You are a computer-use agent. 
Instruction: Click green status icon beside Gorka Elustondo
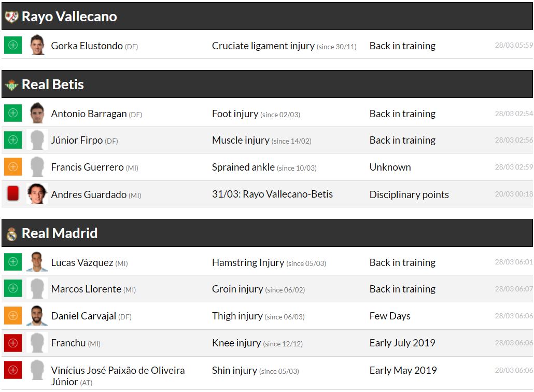(x=13, y=45)
